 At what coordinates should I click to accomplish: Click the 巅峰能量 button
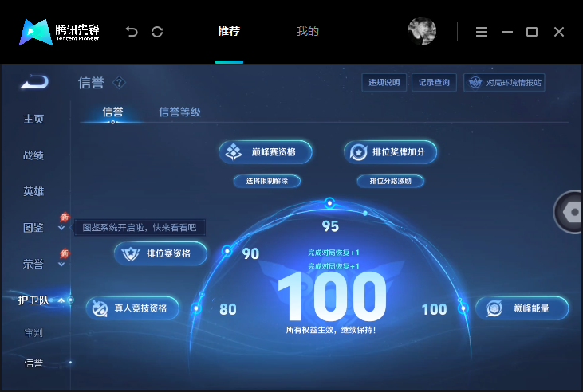(522, 308)
